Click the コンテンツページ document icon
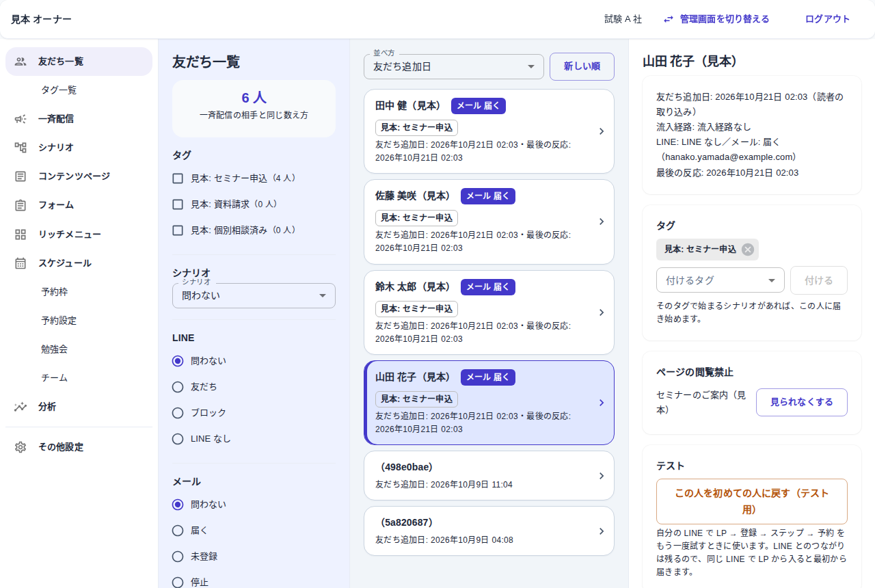The height and width of the screenshot is (588, 875). pyautogui.click(x=21, y=176)
